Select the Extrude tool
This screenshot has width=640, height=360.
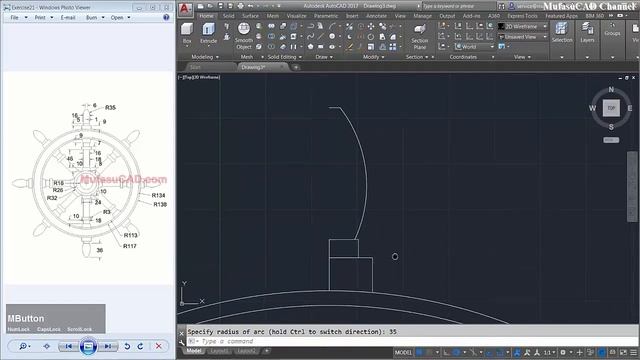pyautogui.click(x=209, y=34)
